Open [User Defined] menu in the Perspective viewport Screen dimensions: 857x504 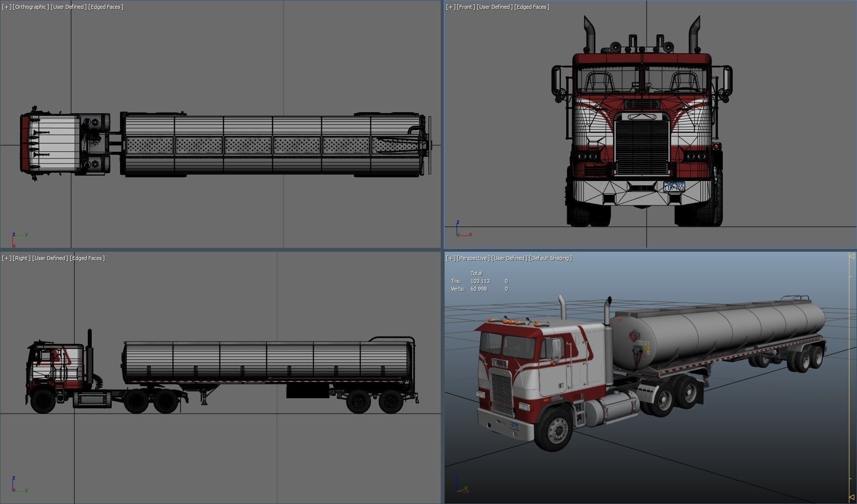(509, 258)
